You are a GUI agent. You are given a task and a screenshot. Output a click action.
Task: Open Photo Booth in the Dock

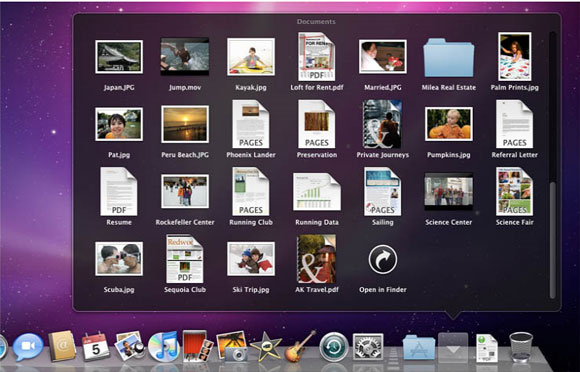[x=198, y=346]
